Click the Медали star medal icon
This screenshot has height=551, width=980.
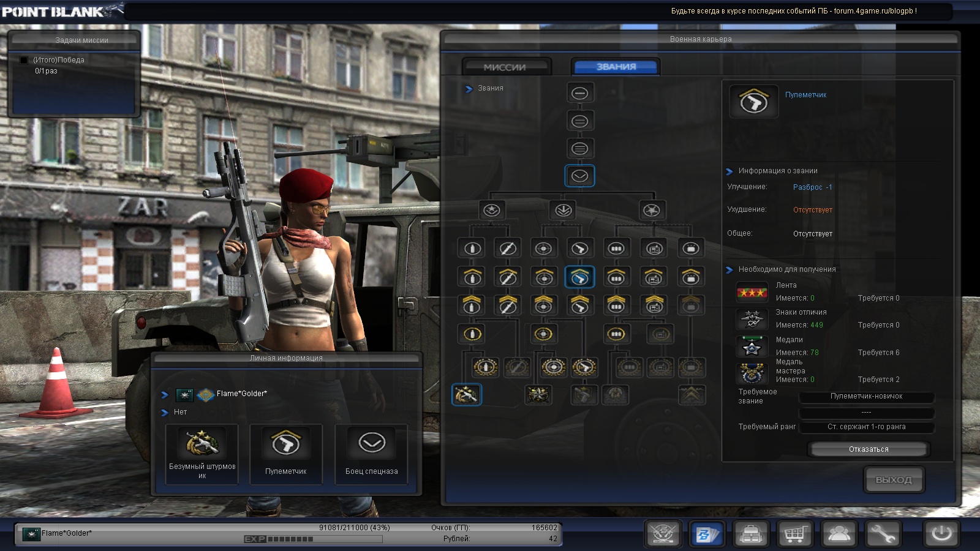pos(752,347)
